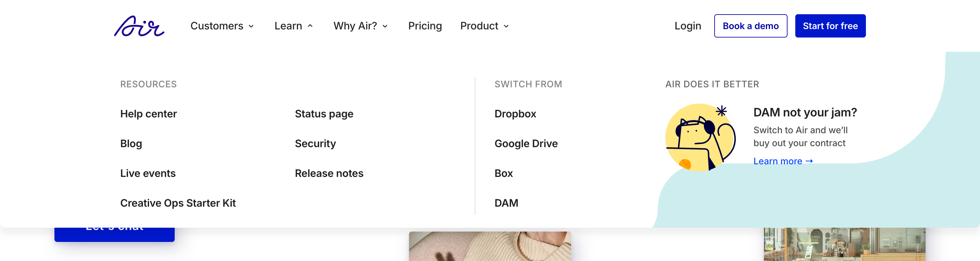Click the Login link
The image size is (980, 261).
[x=687, y=26]
